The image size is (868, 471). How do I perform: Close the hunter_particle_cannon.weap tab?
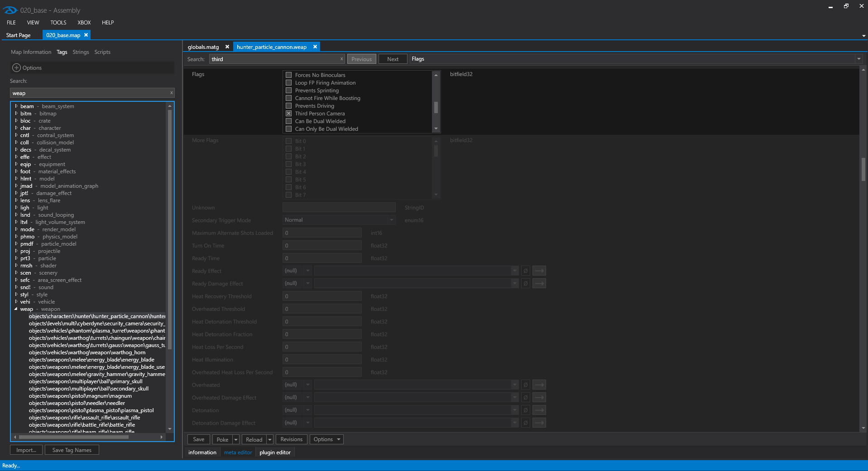315,47
